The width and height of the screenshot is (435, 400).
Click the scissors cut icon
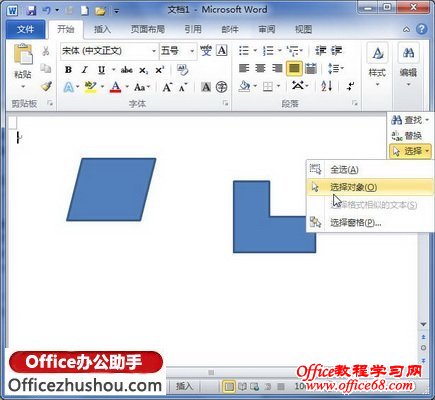click(46, 51)
